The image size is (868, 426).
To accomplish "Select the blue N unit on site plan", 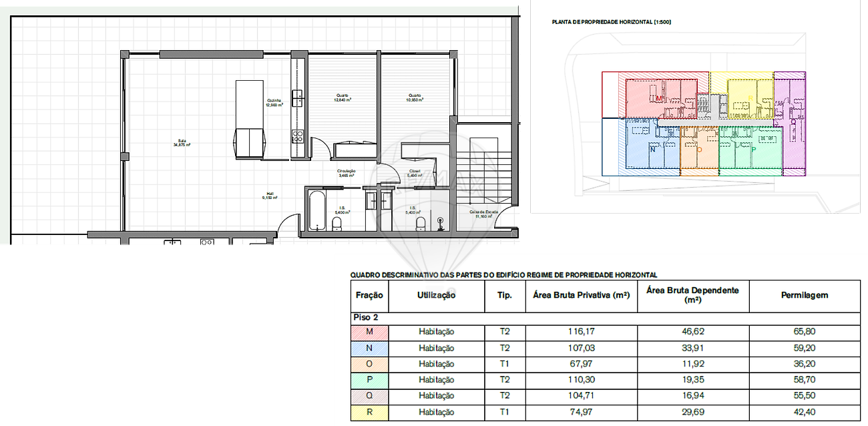I will (x=651, y=148).
